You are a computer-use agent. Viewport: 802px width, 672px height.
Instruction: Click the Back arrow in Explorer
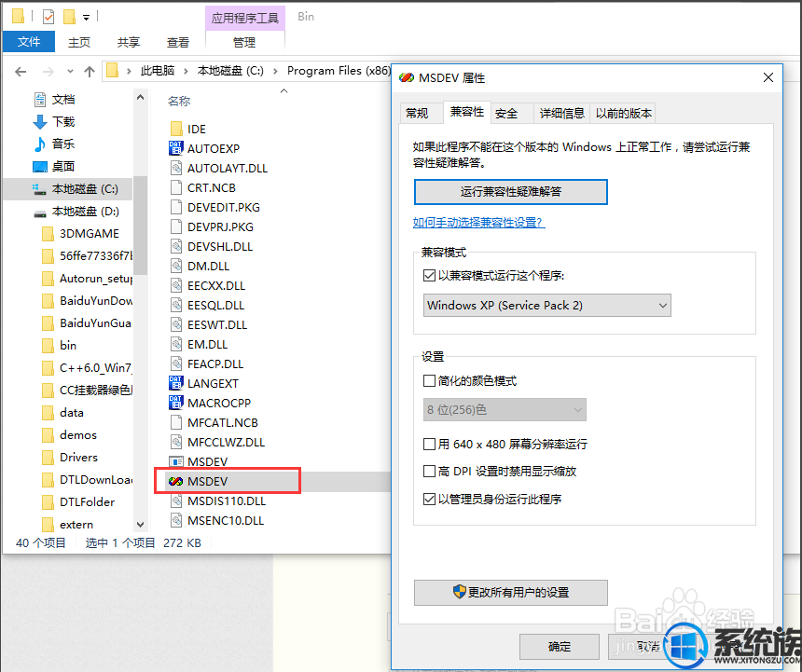pos(21,72)
